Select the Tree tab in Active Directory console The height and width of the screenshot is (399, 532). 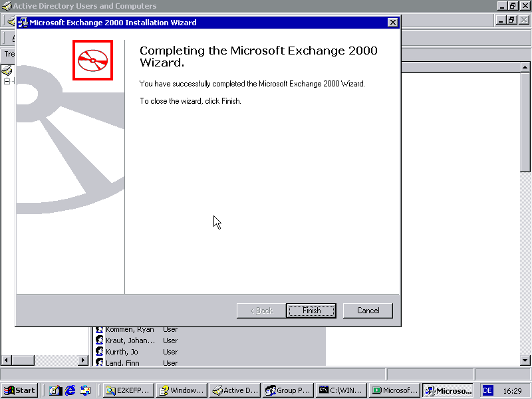tap(9, 54)
